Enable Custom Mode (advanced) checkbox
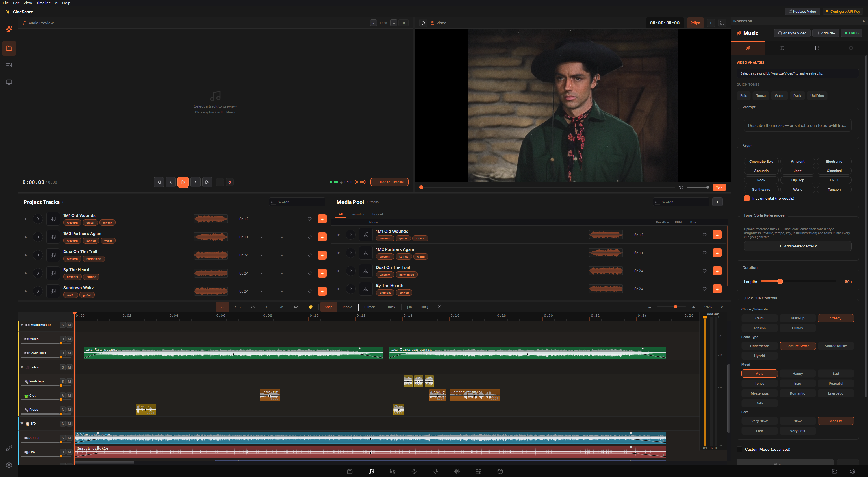Screen dimensions: 868x477 pyautogui.click(x=739, y=449)
